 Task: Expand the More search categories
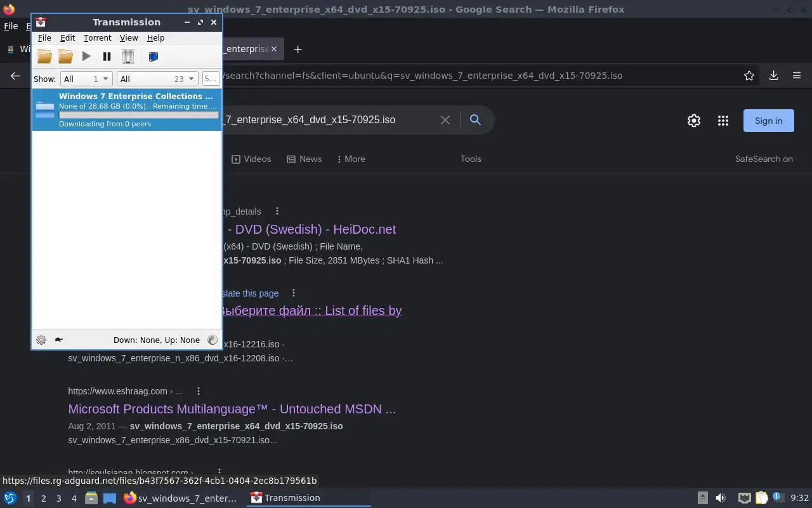pyautogui.click(x=351, y=159)
